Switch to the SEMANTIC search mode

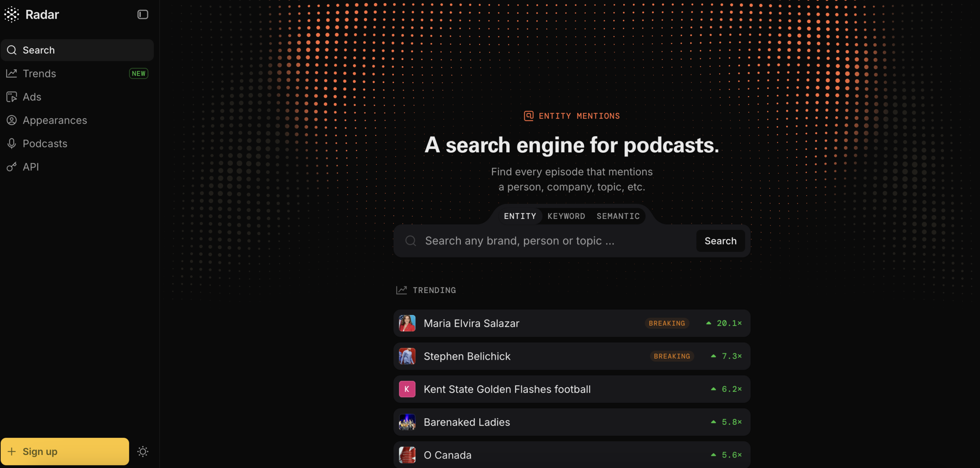tap(618, 216)
